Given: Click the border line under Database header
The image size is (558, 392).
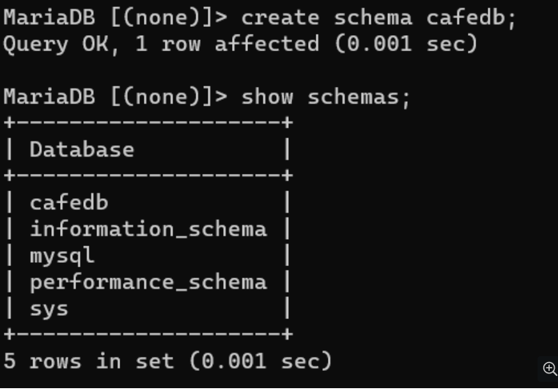Looking at the screenshot, I should [148, 175].
